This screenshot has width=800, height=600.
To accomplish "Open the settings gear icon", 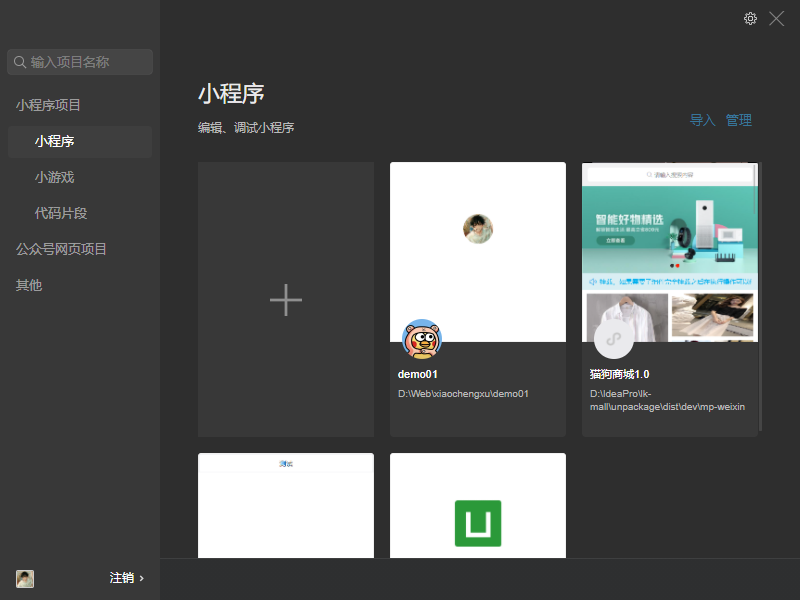I will point(750,19).
